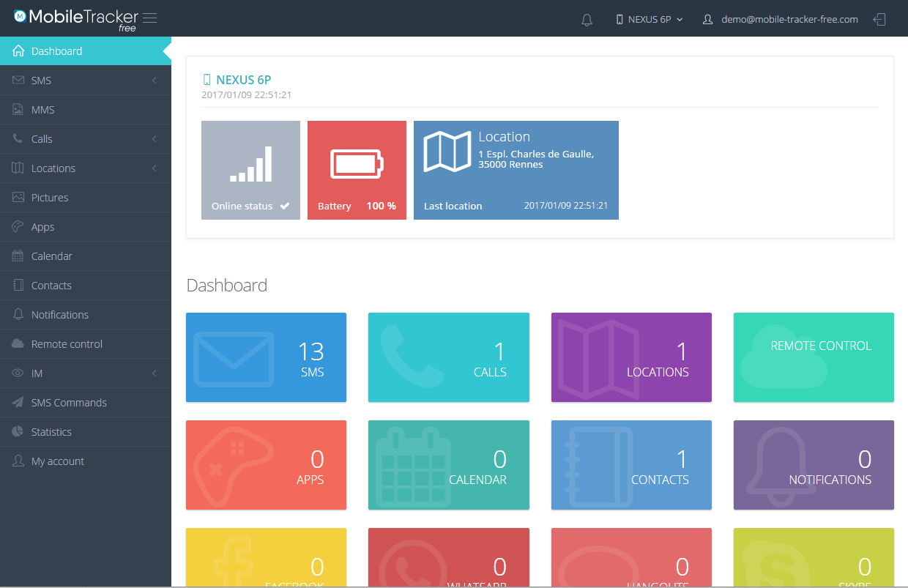Image resolution: width=908 pixels, height=588 pixels.
Task: Open the map icon Location tile
Action: click(x=516, y=170)
